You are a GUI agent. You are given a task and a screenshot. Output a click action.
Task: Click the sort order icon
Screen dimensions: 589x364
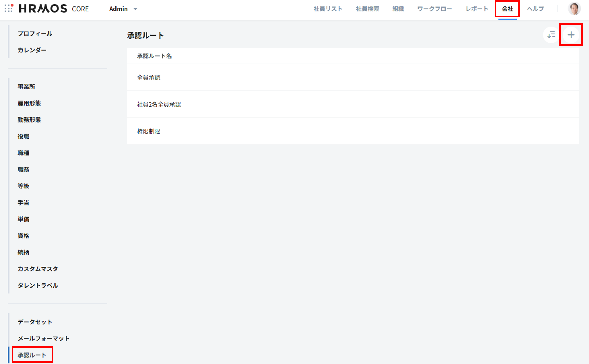pos(551,35)
